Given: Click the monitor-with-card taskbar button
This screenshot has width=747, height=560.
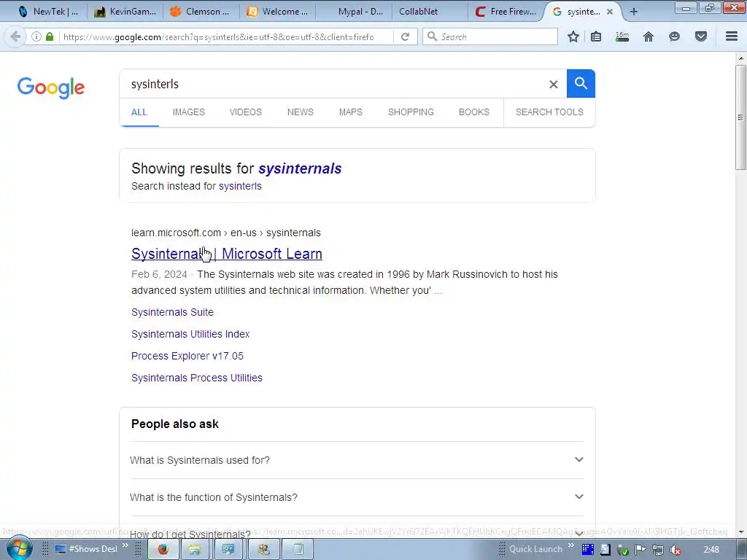Looking at the screenshot, I should click(x=228, y=549).
